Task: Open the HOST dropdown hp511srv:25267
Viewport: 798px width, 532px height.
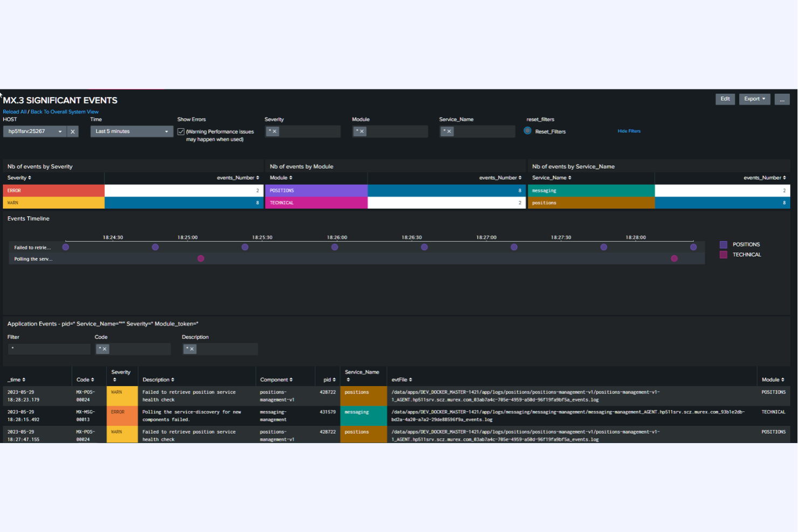Action: pyautogui.click(x=35, y=132)
